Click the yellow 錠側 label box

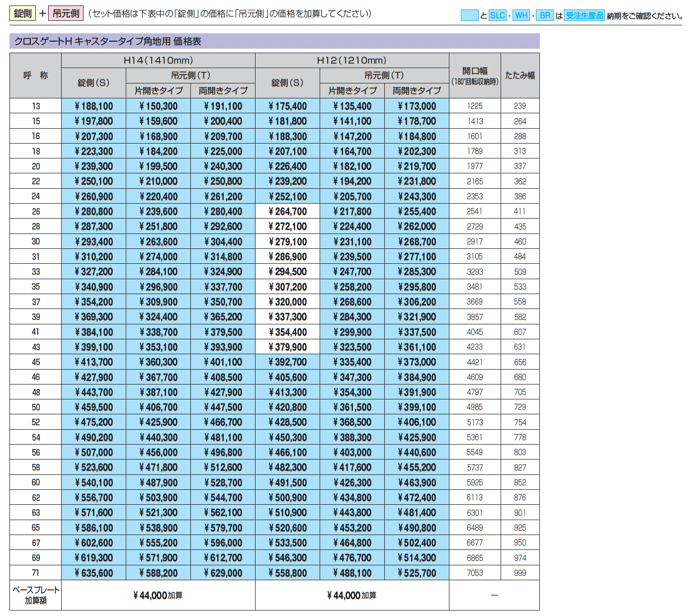pos(22,13)
